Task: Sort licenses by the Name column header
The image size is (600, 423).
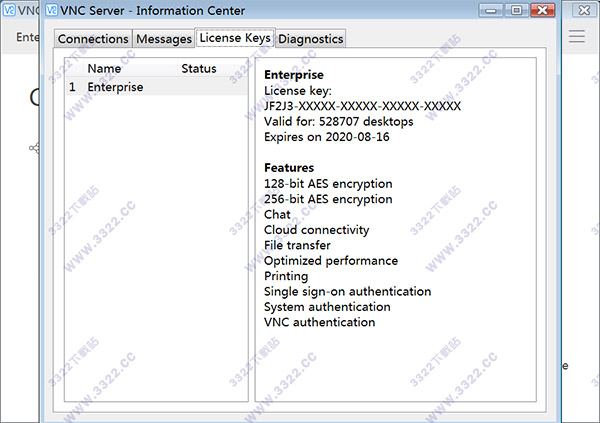Action: click(x=104, y=69)
